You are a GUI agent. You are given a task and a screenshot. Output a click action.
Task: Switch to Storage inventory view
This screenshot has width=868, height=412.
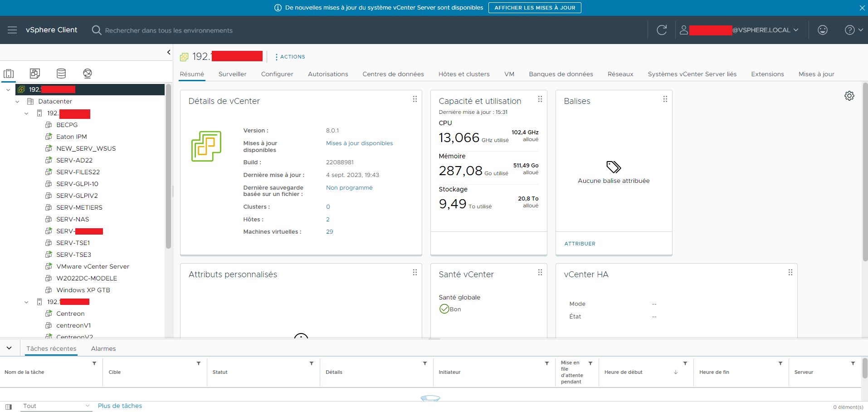tap(61, 74)
